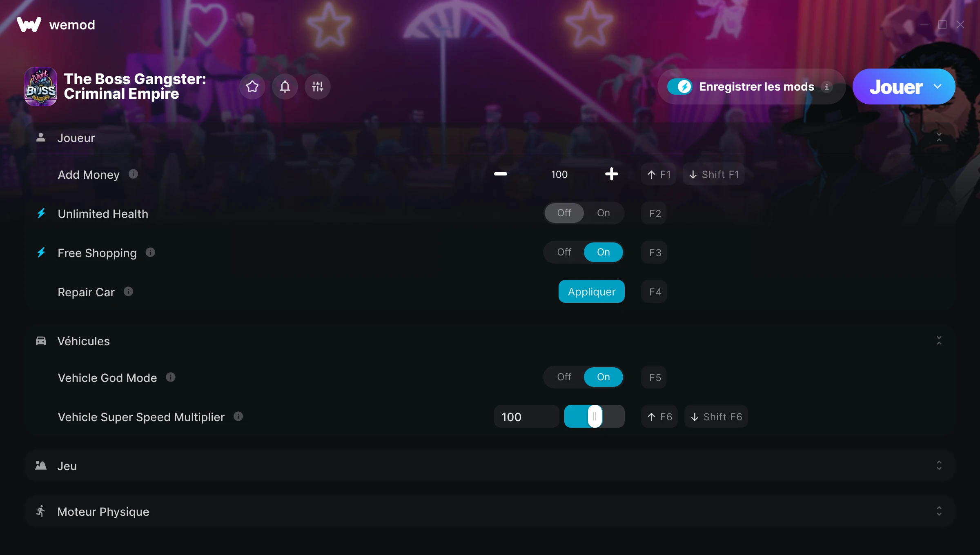980x555 pixels.
Task: Increase Add Money with the plus button
Action: (611, 174)
